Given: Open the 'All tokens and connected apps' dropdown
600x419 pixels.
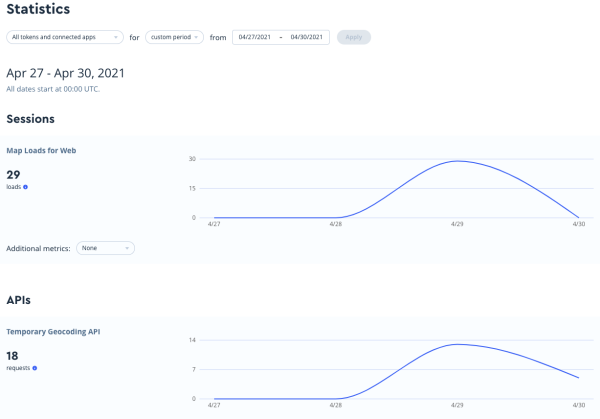Looking at the screenshot, I should point(65,37).
